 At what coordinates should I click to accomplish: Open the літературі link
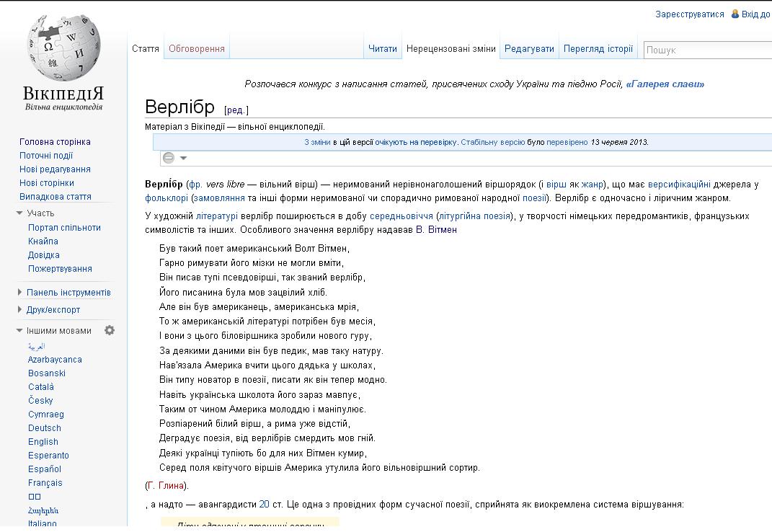point(217,216)
